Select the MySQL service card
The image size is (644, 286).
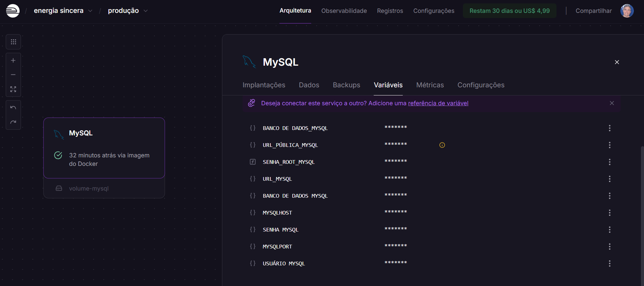click(104, 148)
